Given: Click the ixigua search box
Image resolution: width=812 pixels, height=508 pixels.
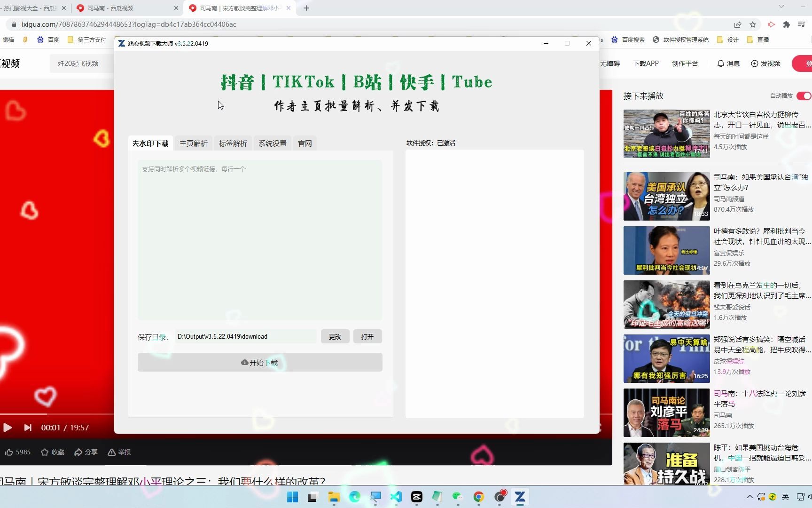Looking at the screenshot, I should pyautogui.click(x=82, y=63).
